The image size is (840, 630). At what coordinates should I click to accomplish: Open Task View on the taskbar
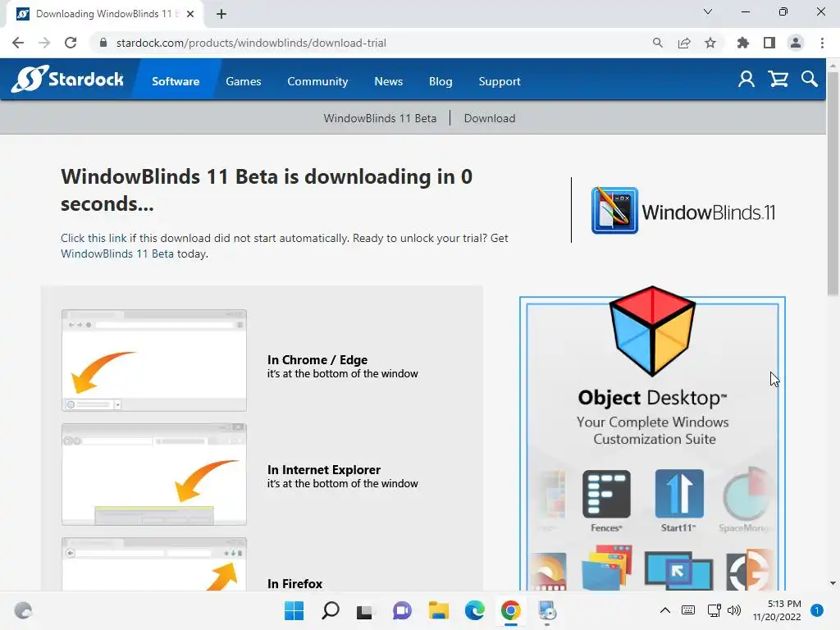pyautogui.click(x=365, y=611)
